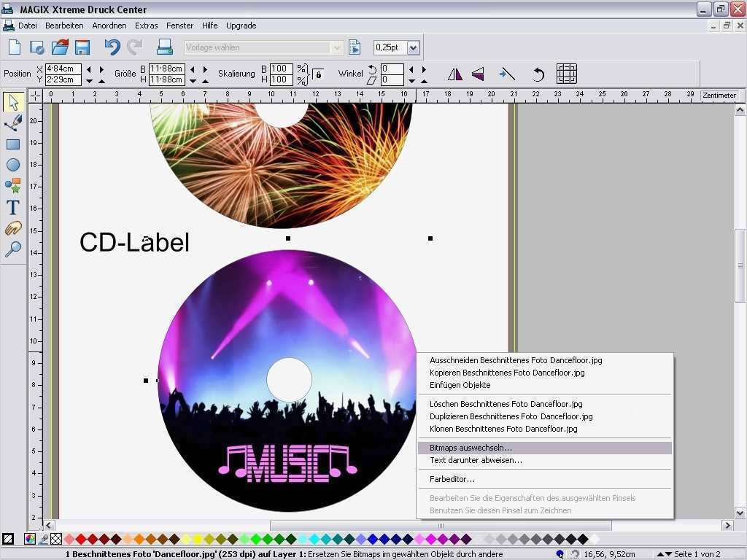Select the hand push tool
The width and height of the screenshot is (747, 560).
click(13, 228)
